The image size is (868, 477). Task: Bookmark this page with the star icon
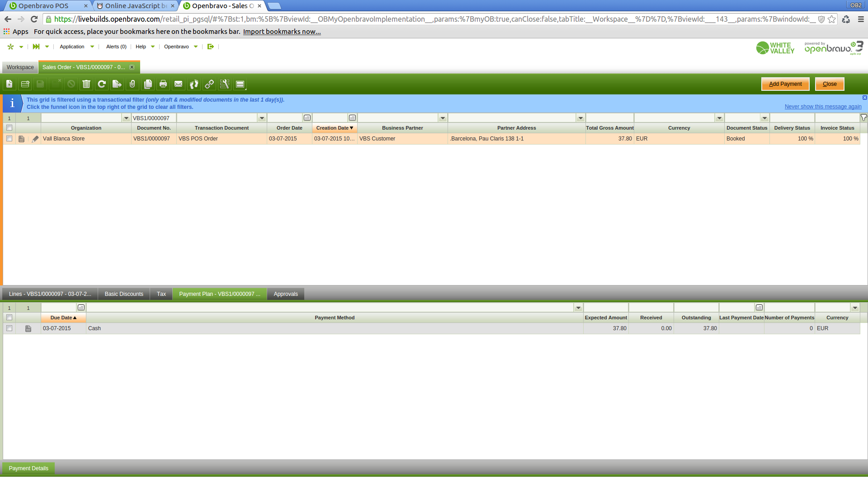coord(831,19)
